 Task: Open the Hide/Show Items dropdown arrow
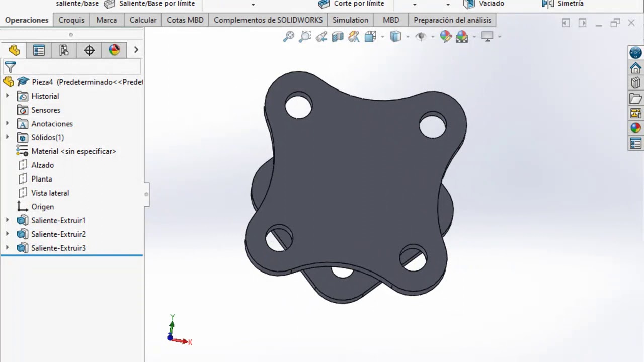tap(432, 37)
